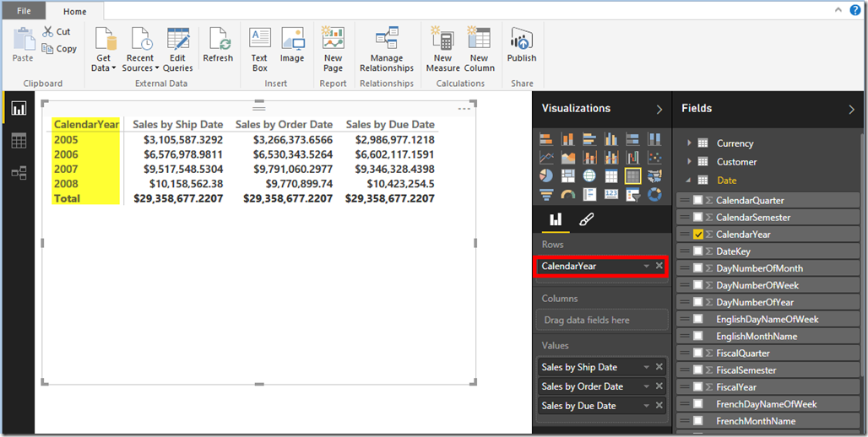
Task: Add a New Page to the report
Action: [334, 49]
